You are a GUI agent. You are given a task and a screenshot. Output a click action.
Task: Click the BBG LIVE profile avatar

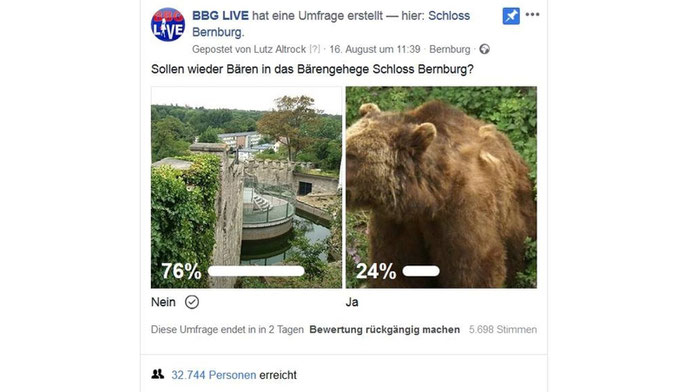coord(168,24)
